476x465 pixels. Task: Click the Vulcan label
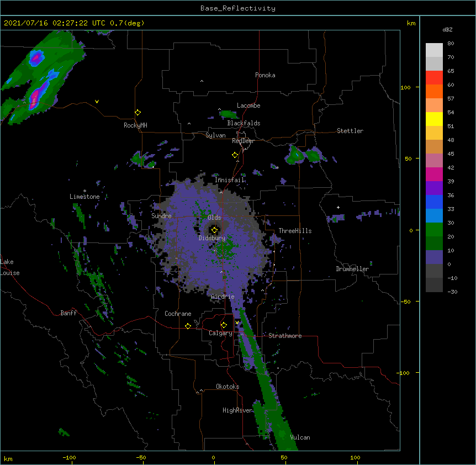[x=300, y=437]
